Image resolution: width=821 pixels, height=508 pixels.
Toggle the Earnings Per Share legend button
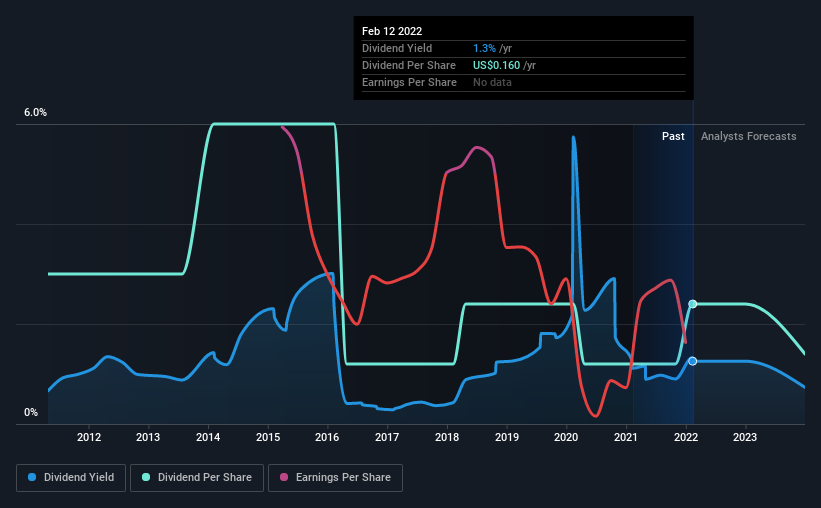(335, 478)
